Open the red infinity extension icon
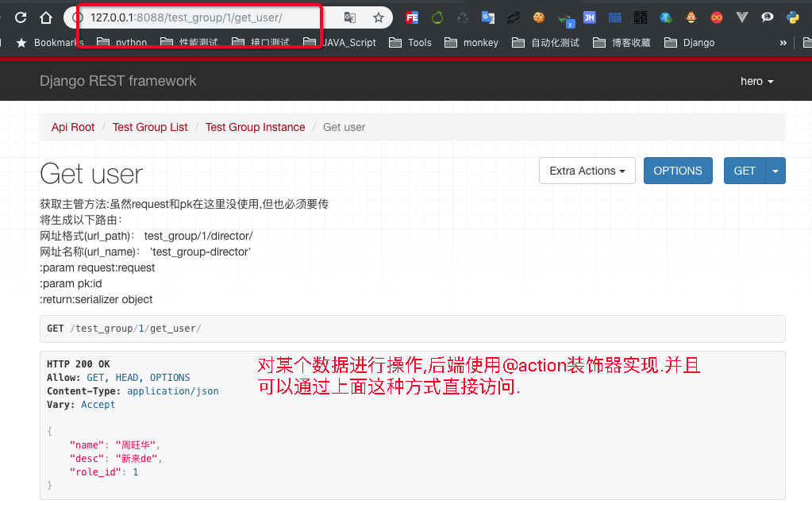Image resolution: width=812 pixels, height=523 pixels. (x=717, y=17)
